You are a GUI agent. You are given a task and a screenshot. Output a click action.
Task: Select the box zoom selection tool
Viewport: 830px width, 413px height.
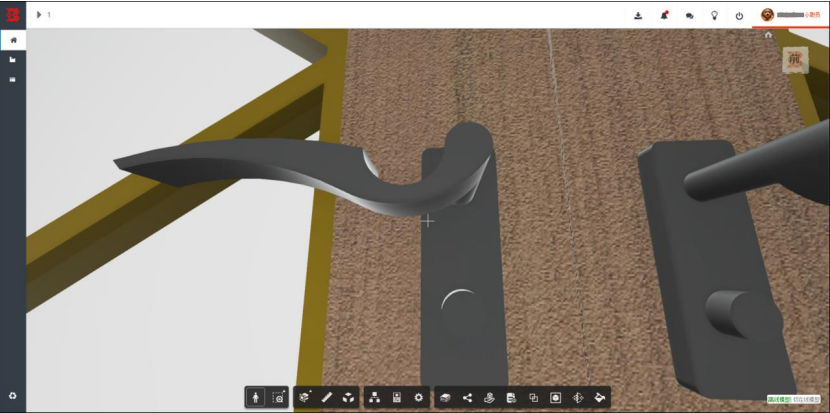278,397
